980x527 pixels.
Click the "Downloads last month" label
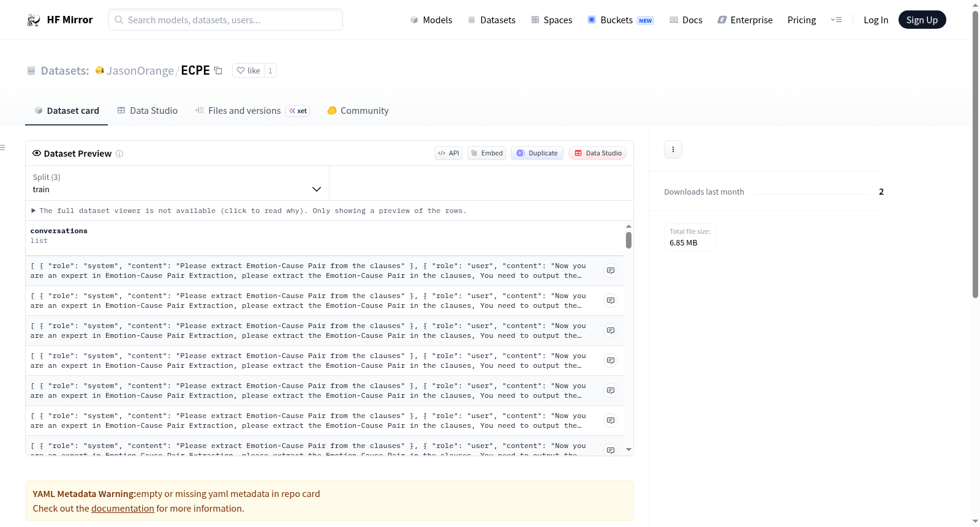pyautogui.click(x=704, y=192)
